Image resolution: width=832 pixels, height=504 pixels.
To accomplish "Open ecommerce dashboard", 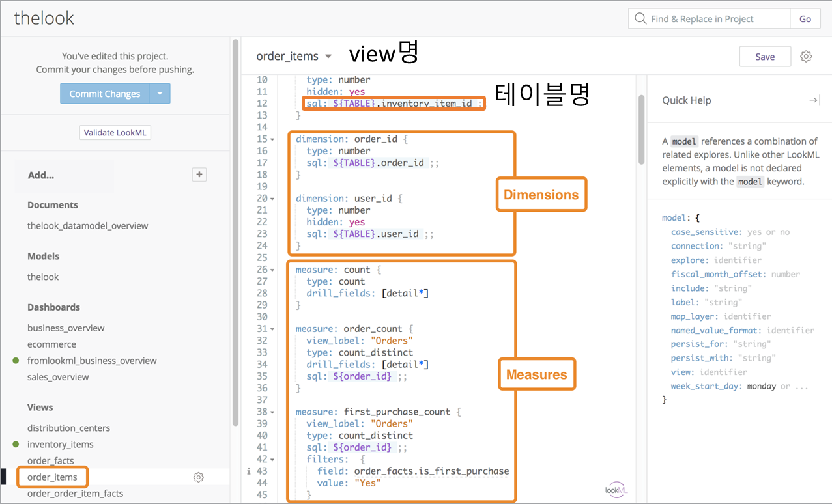I will click(x=51, y=344).
